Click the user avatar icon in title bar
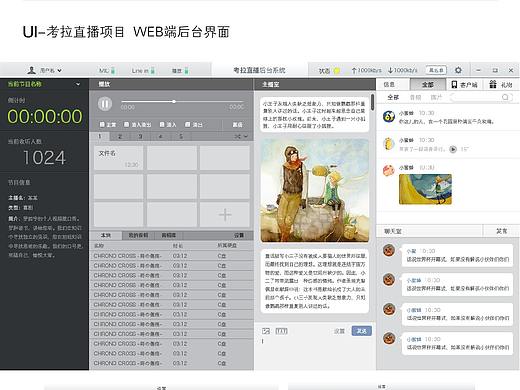 pos(32,70)
